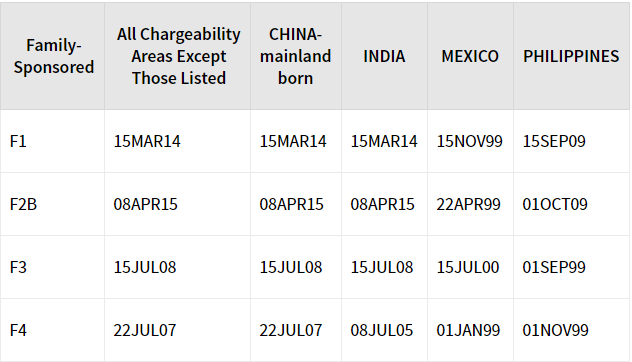Click F3 Mexico date 15JUL00
The width and height of the screenshot is (632, 362).
[468, 267]
